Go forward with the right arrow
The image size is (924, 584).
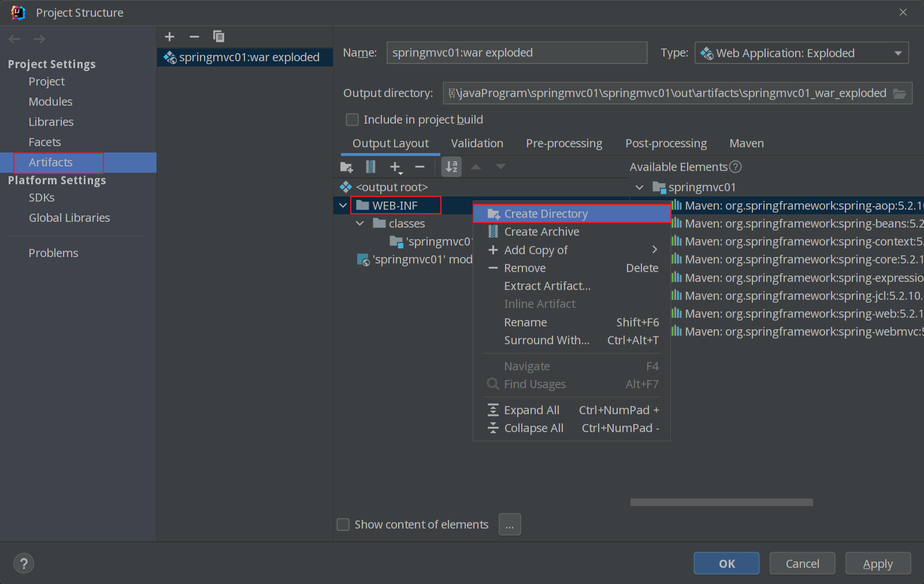[x=39, y=39]
